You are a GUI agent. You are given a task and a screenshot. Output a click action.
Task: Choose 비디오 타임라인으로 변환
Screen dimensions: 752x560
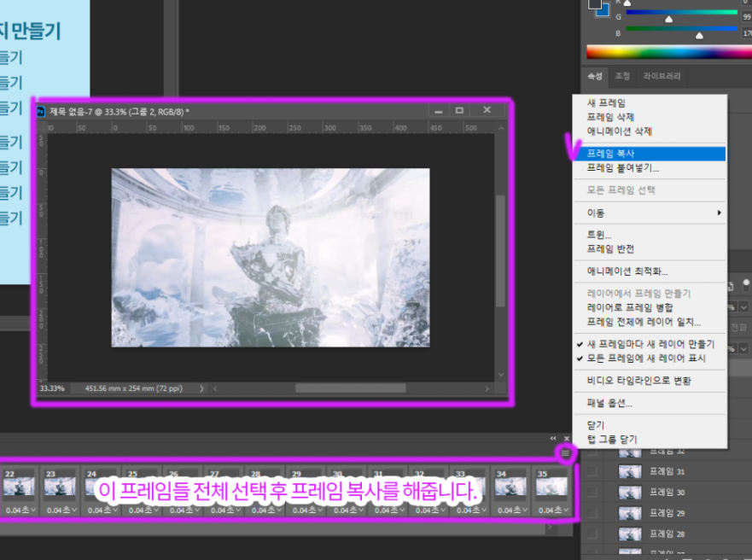(638, 381)
